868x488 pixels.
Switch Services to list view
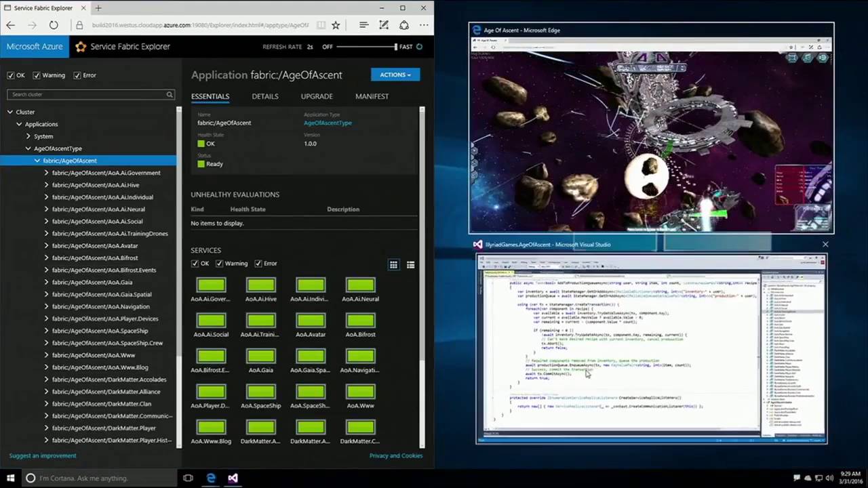click(x=410, y=265)
